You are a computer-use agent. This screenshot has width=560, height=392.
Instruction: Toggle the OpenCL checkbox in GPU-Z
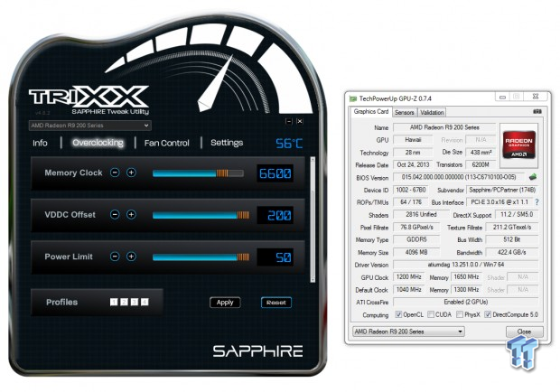click(398, 314)
